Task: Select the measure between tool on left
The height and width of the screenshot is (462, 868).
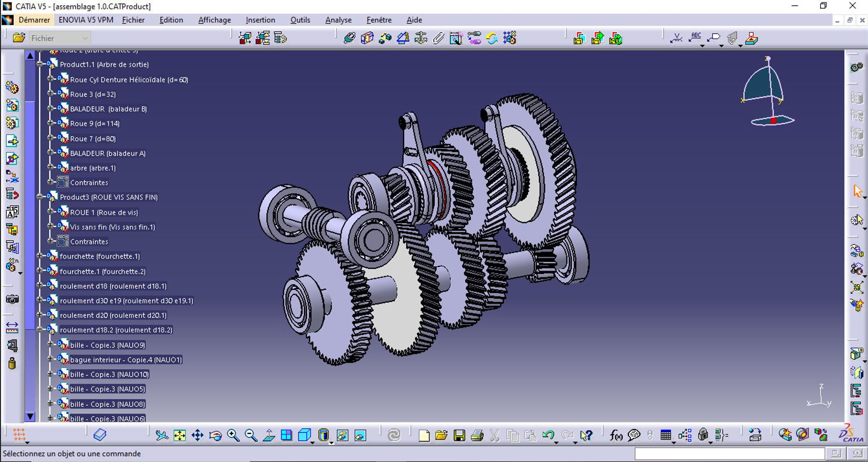Action: click(12, 327)
